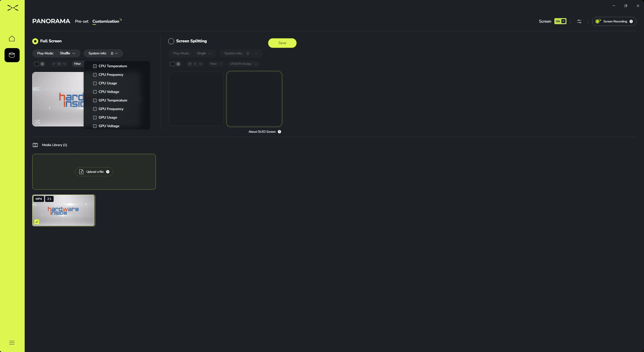Click the About OLED Screen help icon
The image size is (644, 352).
coord(279,132)
